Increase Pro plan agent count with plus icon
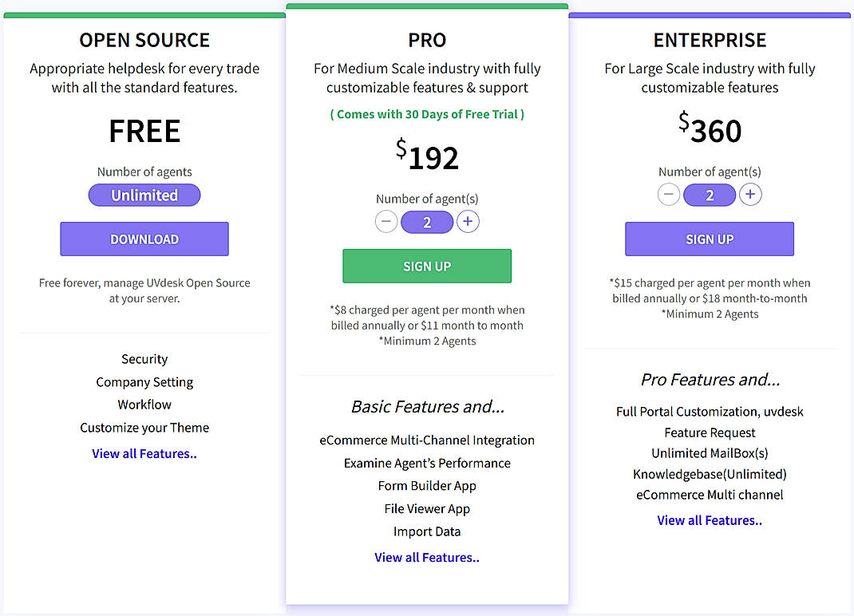 tap(468, 222)
